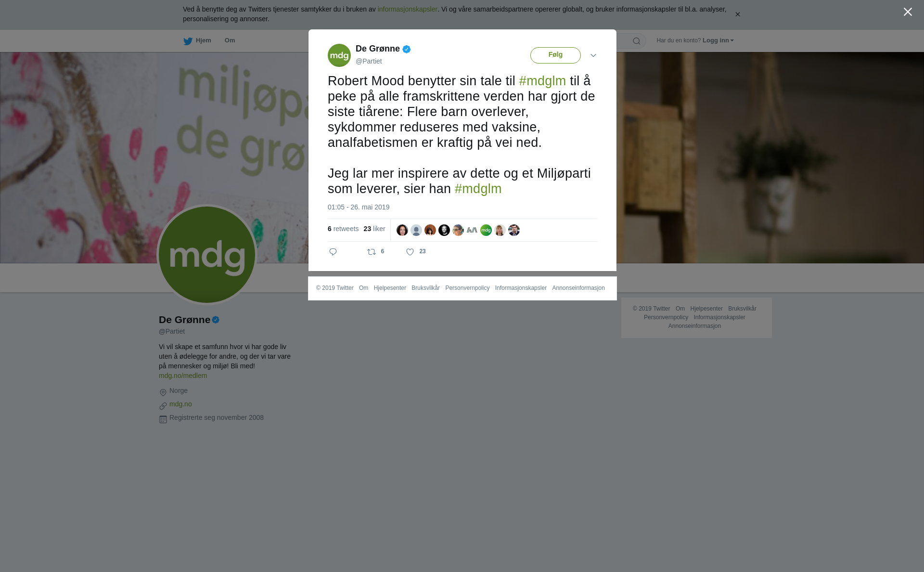Screen dimensions: 924x572
Task: Click the large mdg profile picture
Action: [x=207, y=255]
